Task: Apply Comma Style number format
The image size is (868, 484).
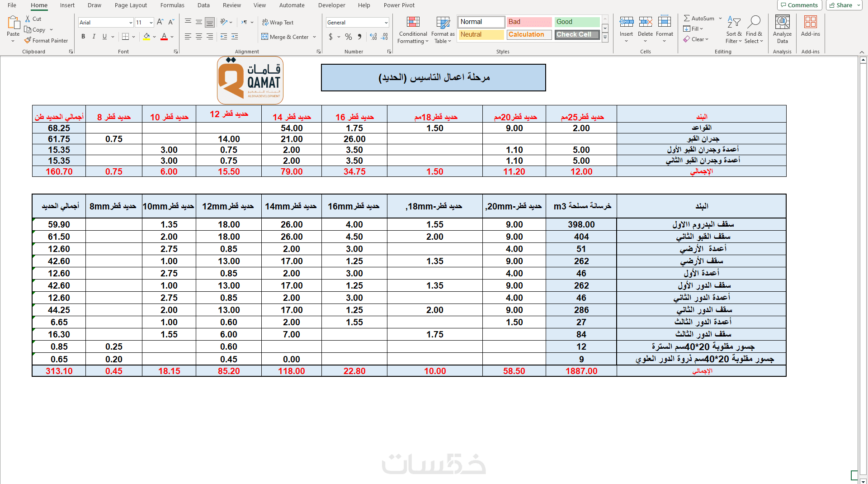Action: coord(359,37)
